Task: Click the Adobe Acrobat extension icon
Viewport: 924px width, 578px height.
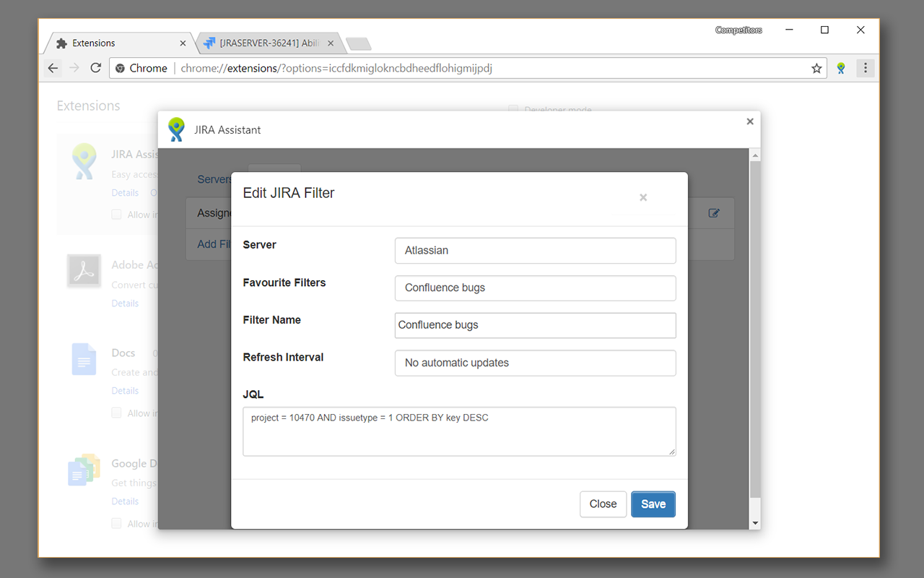Action: coord(84,271)
